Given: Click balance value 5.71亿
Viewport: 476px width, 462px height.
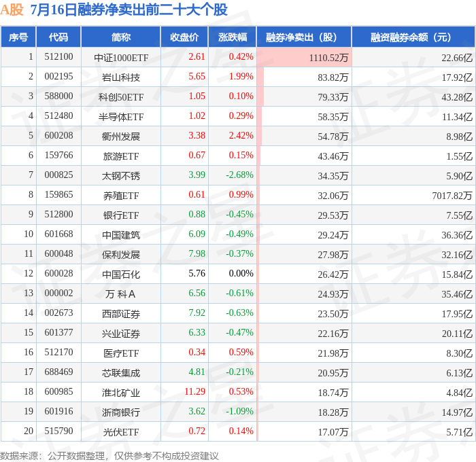Looking at the screenshot, I should pos(459,432).
